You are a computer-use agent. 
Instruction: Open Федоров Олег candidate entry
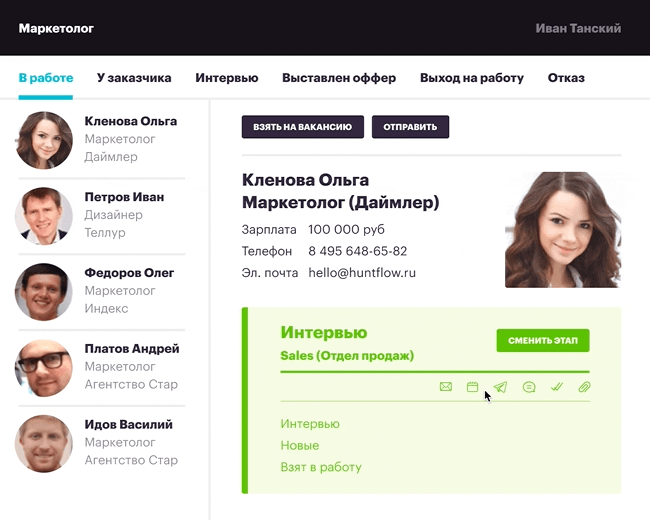129,273
